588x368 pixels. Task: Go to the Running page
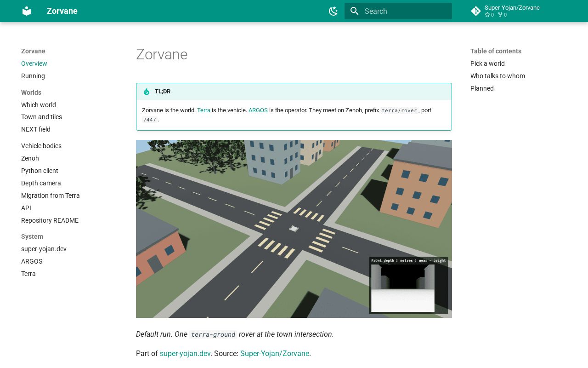click(33, 76)
